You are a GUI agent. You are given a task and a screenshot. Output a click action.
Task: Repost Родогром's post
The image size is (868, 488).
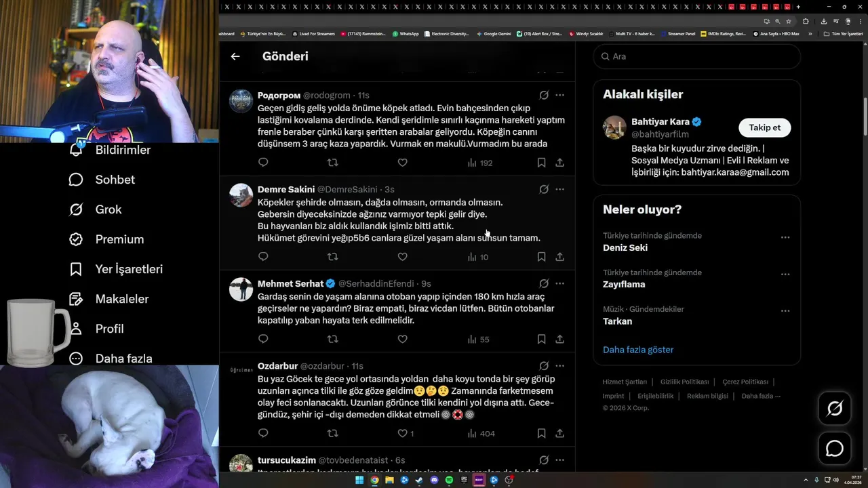(x=332, y=163)
